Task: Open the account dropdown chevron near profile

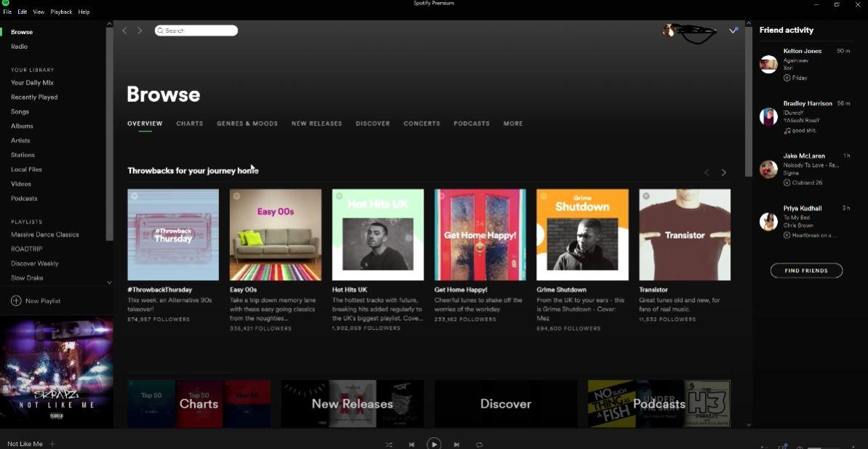Action: click(733, 31)
